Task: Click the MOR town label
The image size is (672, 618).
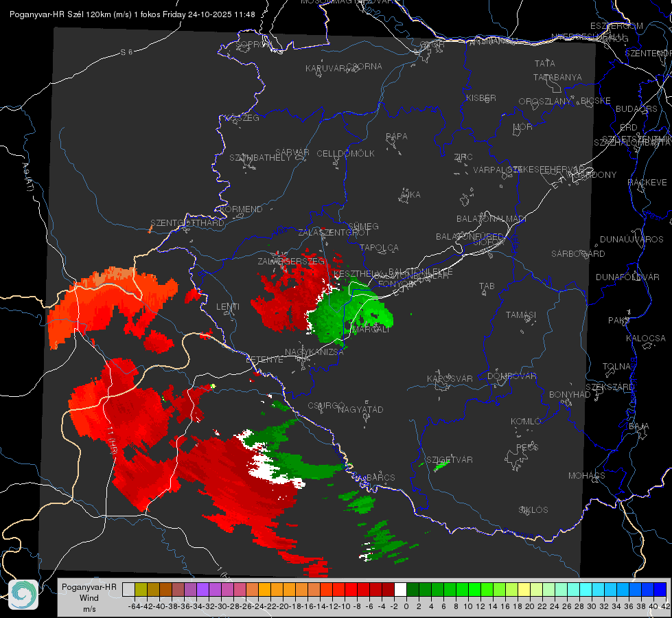Action: 523,127
